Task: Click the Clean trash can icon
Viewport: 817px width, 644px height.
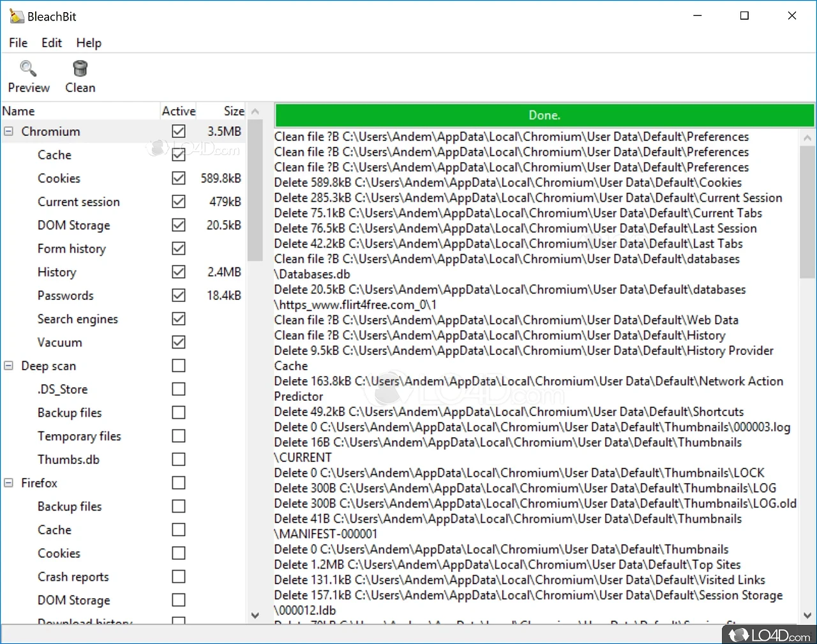Action: pos(80,68)
